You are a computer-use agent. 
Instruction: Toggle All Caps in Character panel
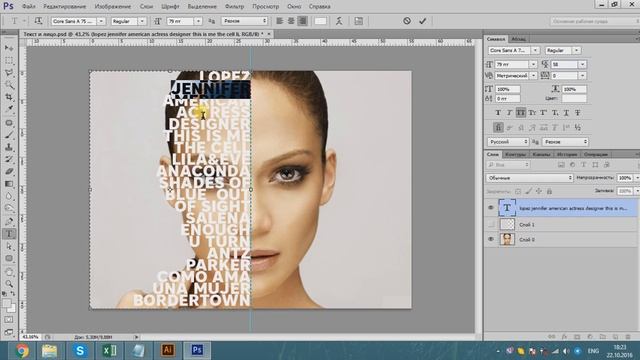point(521,113)
